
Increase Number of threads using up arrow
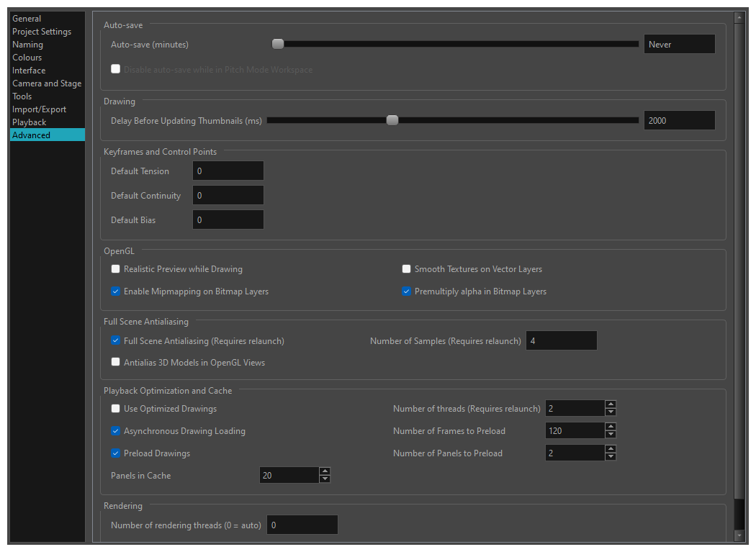[x=611, y=404]
